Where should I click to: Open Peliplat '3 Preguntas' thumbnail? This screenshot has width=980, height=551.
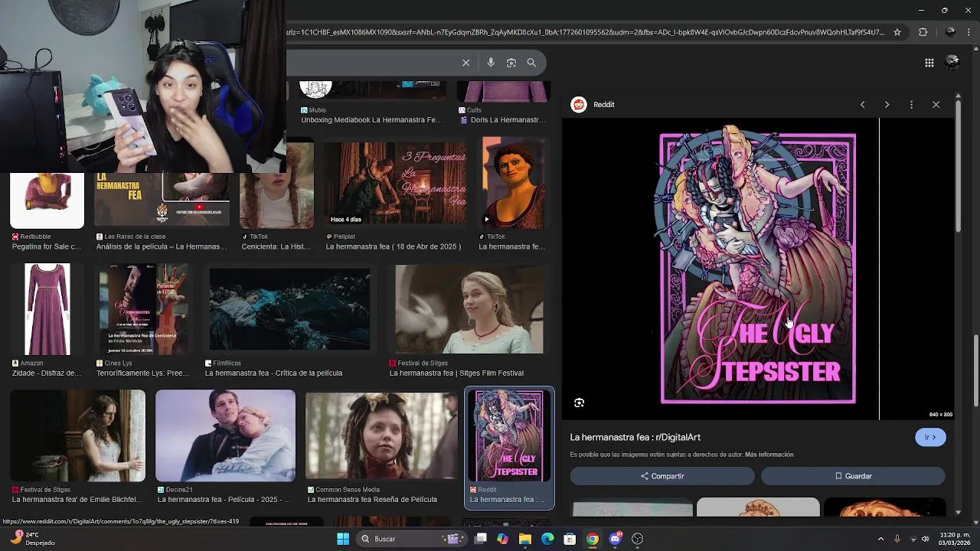[x=394, y=184]
